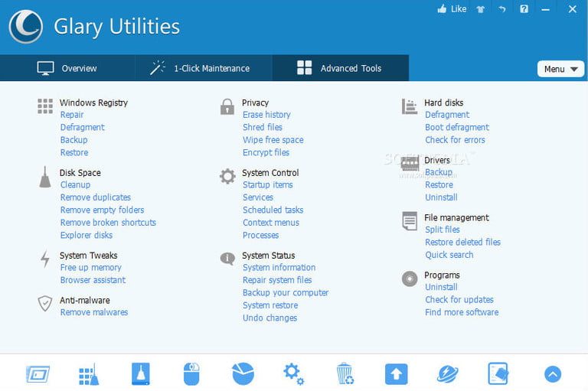Screen dimensions: 588x391
Task: Open the registry grid with broom icon
Action: point(89,373)
